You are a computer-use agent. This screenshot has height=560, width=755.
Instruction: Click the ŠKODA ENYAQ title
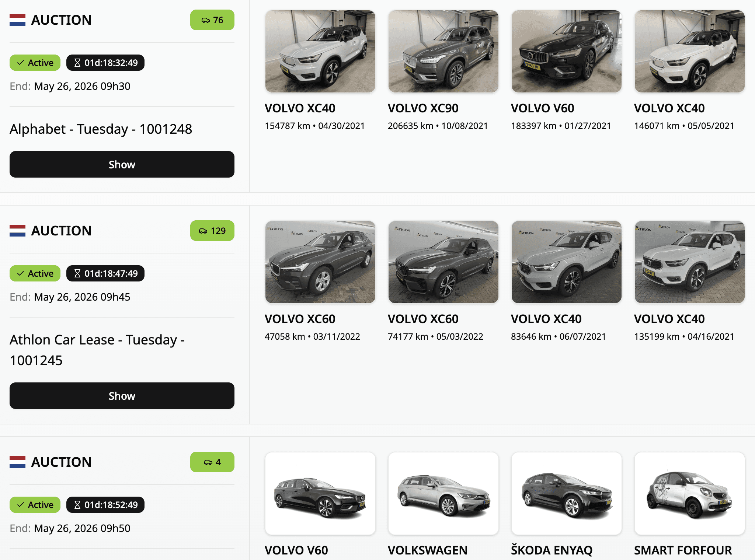[x=552, y=550]
